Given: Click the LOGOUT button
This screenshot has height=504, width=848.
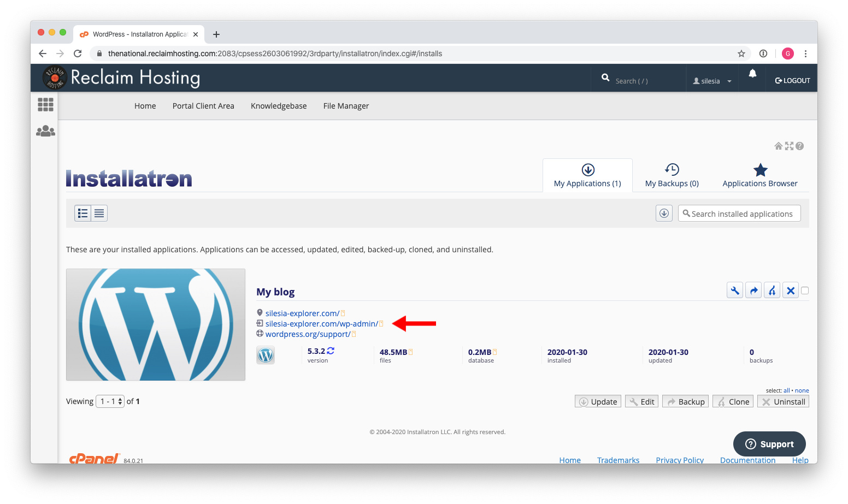Looking at the screenshot, I should pos(792,80).
